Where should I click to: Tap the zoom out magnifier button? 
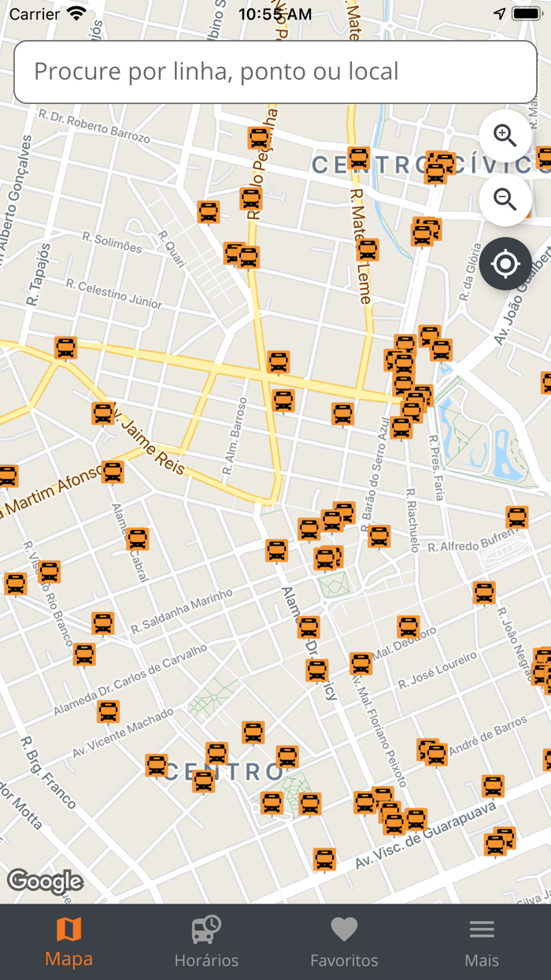click(505, 200)
